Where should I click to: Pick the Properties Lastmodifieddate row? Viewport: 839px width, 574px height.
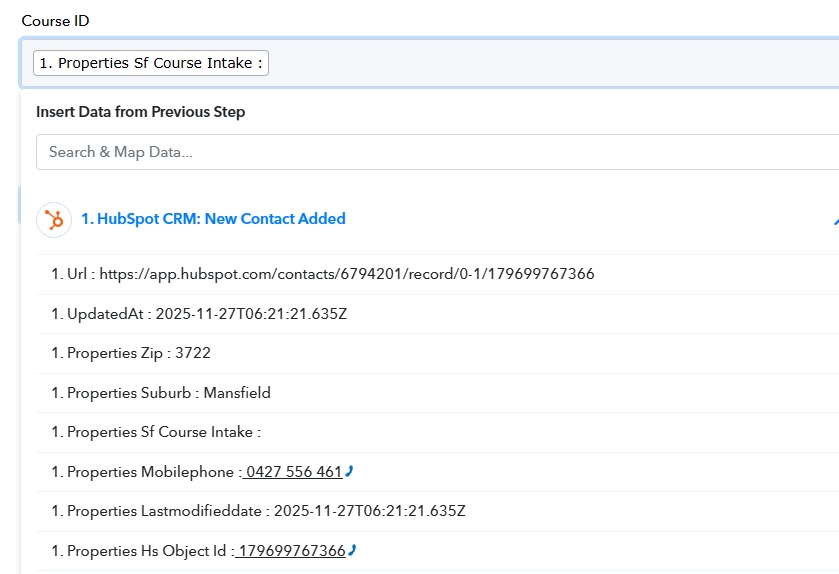[258, 511]
